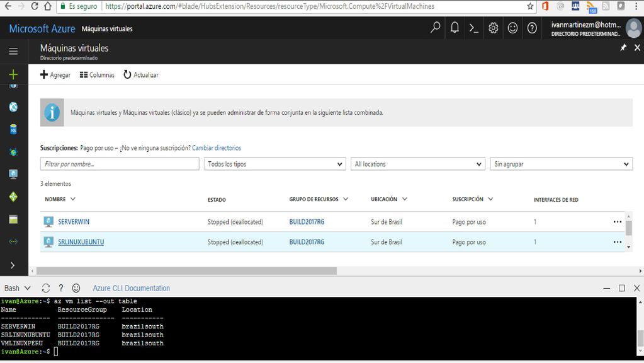The width and height of the screenshot is (644, 363).
Task: Open the Azure search magnifier icon
Action: pos(436,28)
